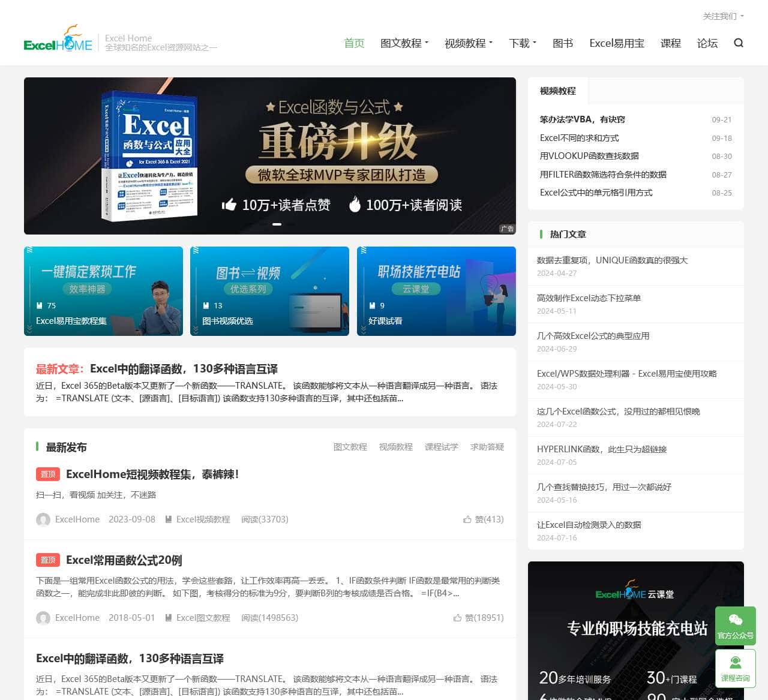Click category icon beside Excel图文教程
Screen dimensions: 768x700
pos(169,618)
